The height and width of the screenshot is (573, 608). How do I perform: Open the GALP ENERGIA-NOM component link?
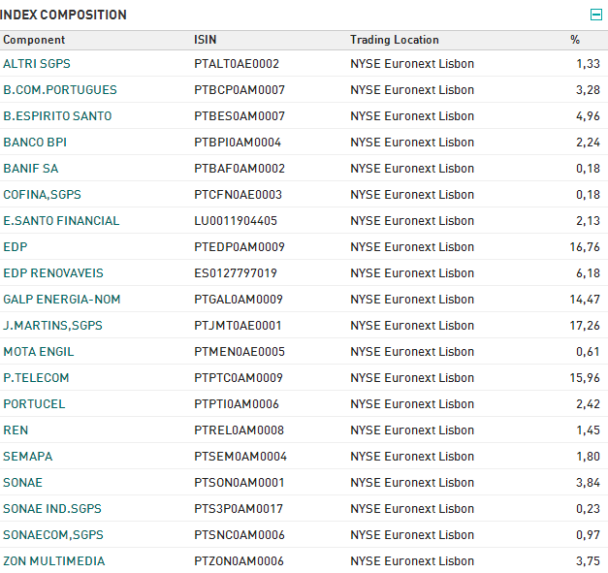click(62, 299)
